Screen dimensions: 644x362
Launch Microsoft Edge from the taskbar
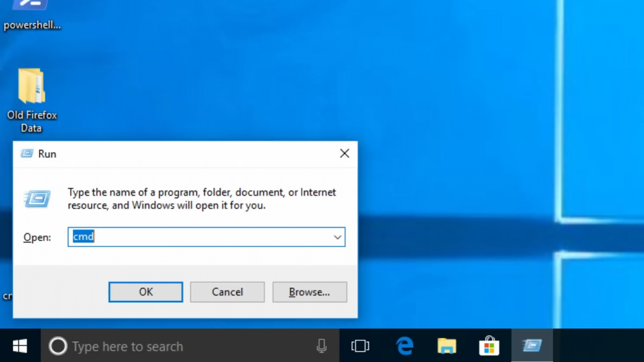[404, 346]
